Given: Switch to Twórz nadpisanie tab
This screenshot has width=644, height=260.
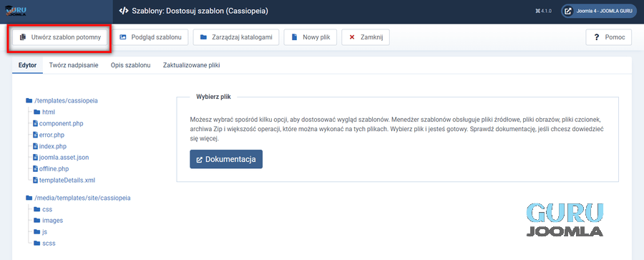Looking at the screenshot, I should (74, 65).
